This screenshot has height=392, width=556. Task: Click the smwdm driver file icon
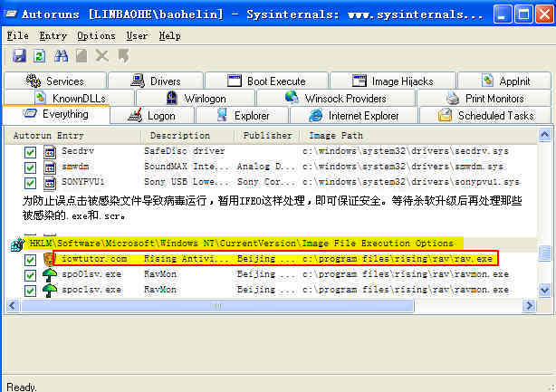coord(50,167)
